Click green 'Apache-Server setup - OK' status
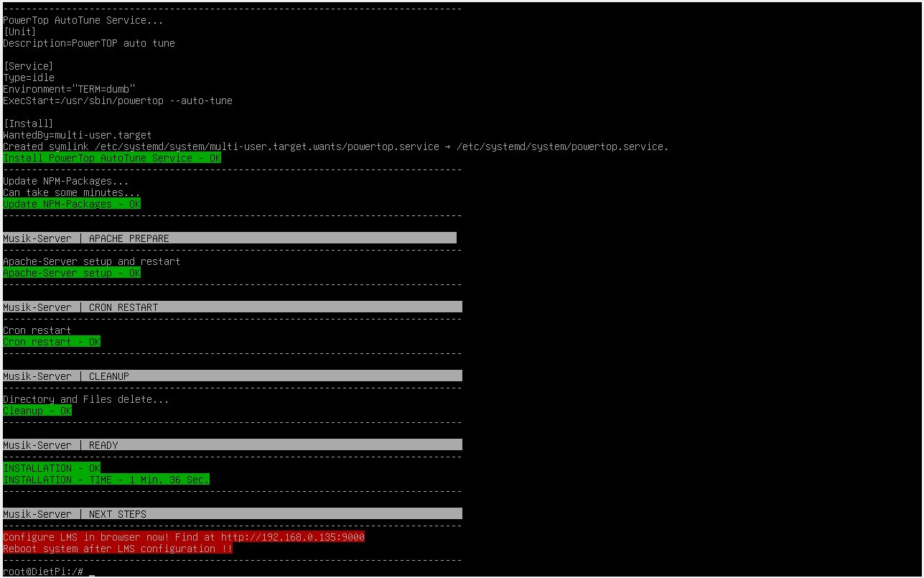 (x=72, y=273)
